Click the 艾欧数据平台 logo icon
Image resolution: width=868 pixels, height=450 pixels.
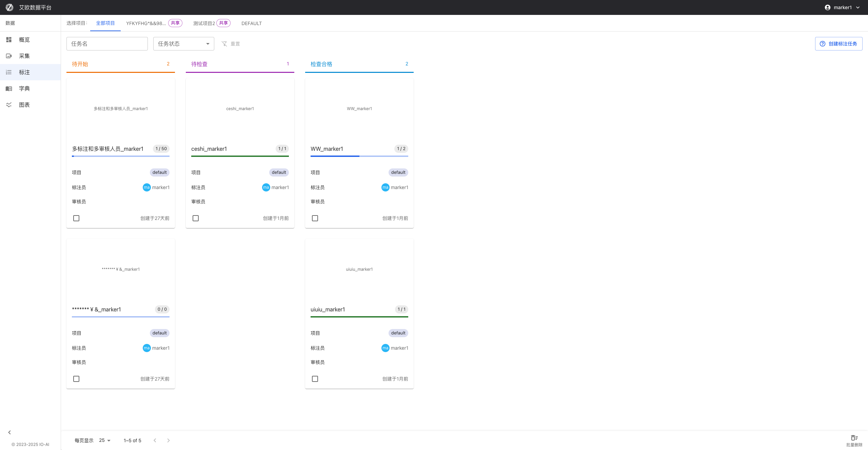[x=9, y=7]
